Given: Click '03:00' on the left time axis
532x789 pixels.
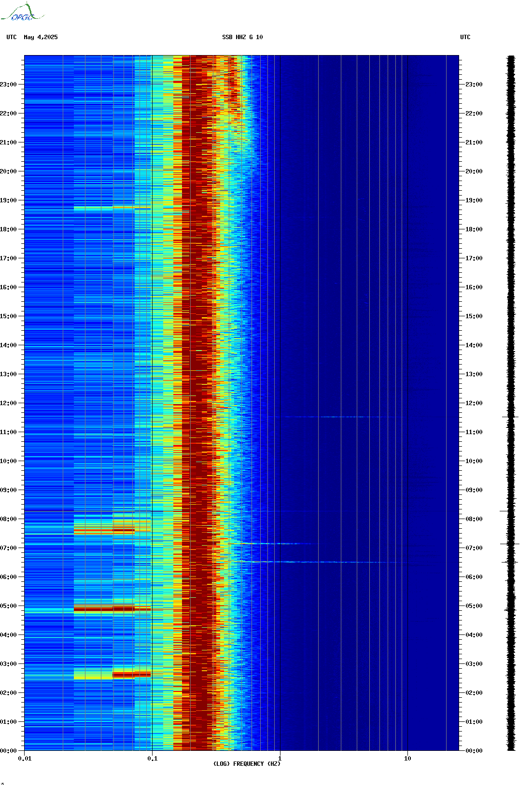Looking at the screenshot, I should pyautogui.click(x=8, y=664).
